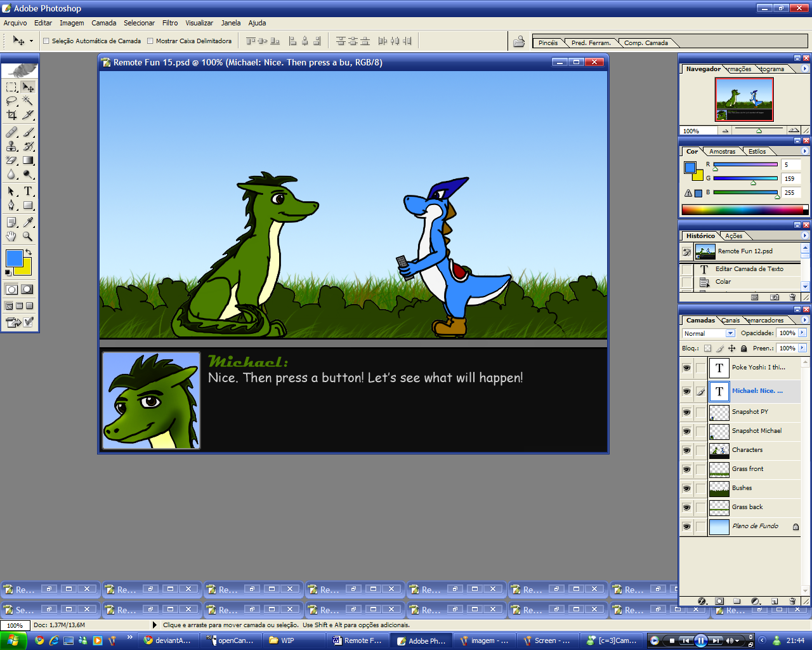Toggle lock all in Layers panel

743,348
